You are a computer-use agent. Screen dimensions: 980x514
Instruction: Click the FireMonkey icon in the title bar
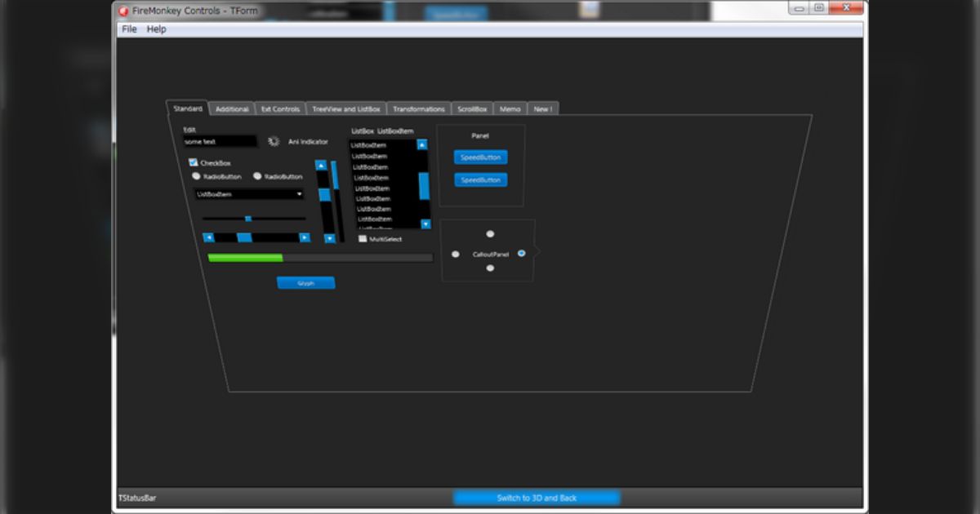tap(124, 11)
